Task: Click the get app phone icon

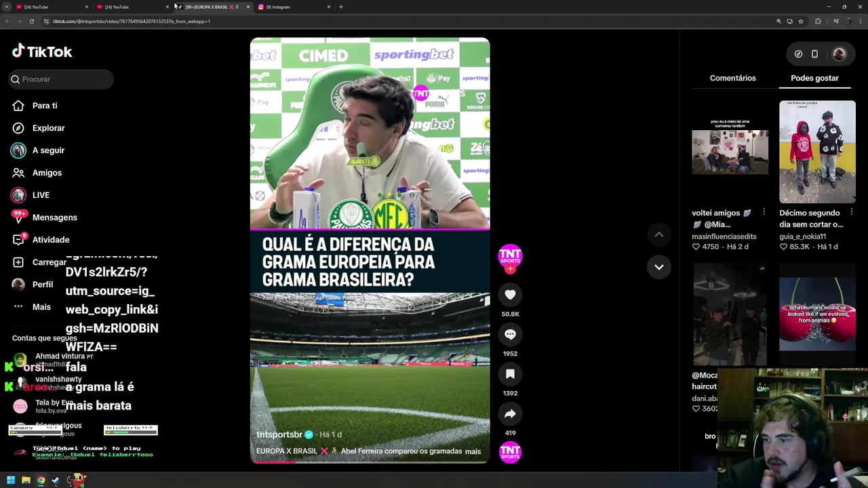Action: point(814,54)
